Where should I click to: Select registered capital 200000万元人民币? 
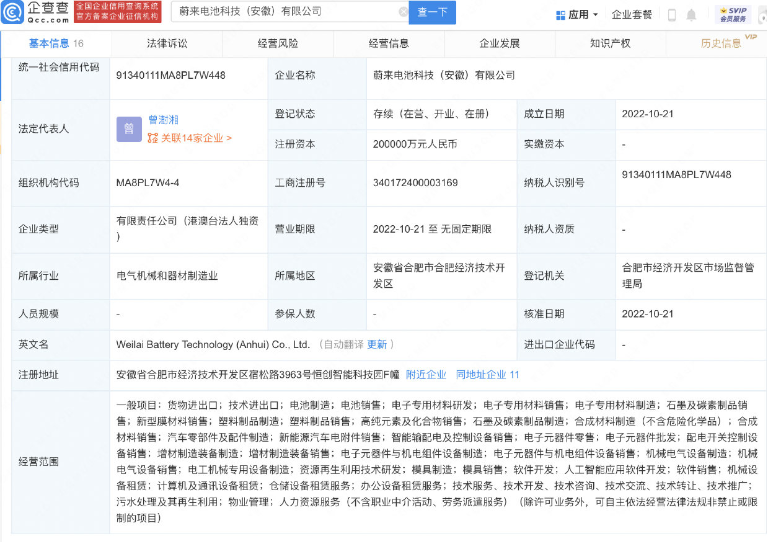click(415, 144)
